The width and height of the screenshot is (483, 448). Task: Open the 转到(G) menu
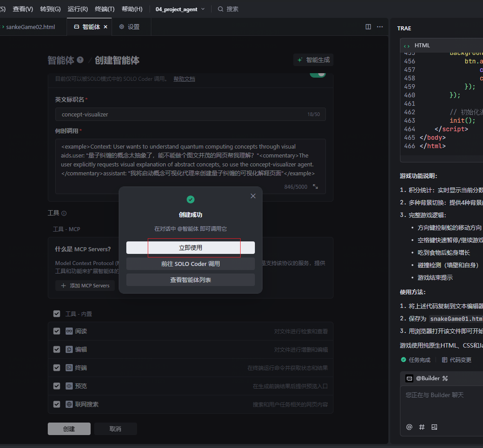pyautogui.click(x=50, y=9)
